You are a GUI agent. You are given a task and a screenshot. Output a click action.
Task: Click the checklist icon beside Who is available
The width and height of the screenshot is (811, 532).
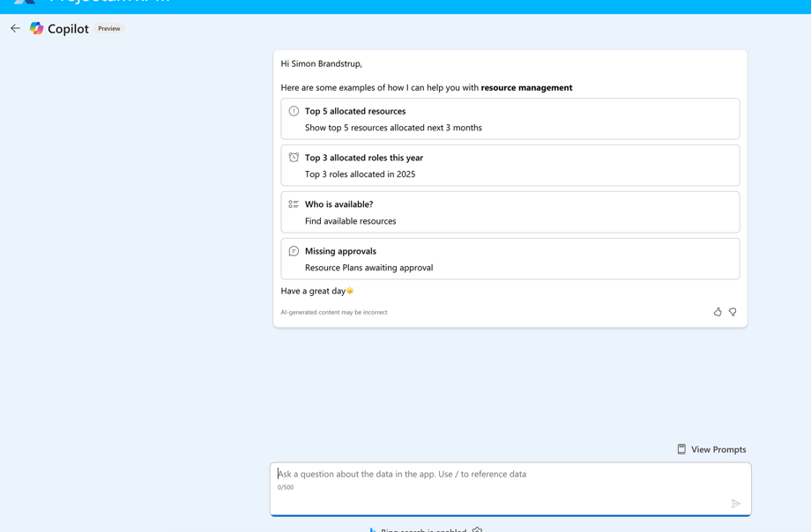tap(294, 204)
